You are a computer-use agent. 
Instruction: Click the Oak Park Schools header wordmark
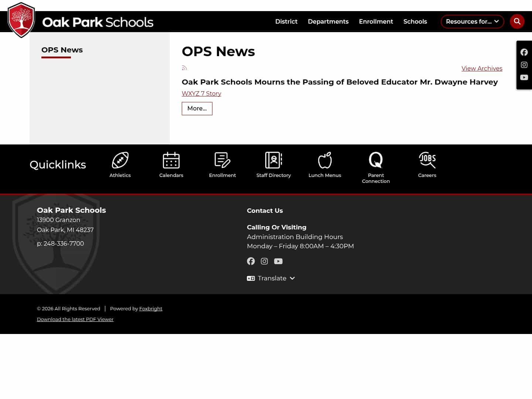pos(98,22)
